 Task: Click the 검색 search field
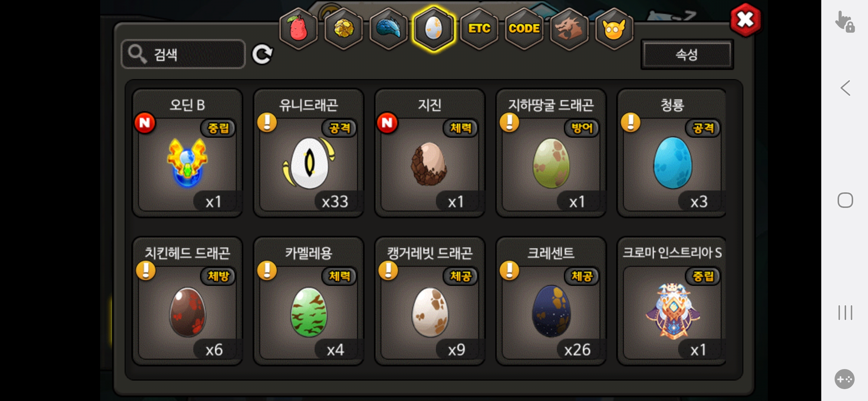point(183,54)
